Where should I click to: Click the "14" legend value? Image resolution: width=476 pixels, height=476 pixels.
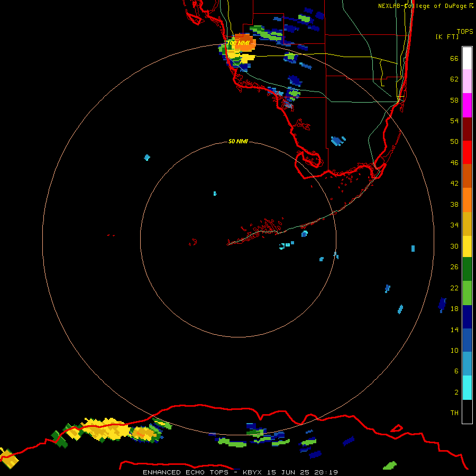tap(454, 329)
